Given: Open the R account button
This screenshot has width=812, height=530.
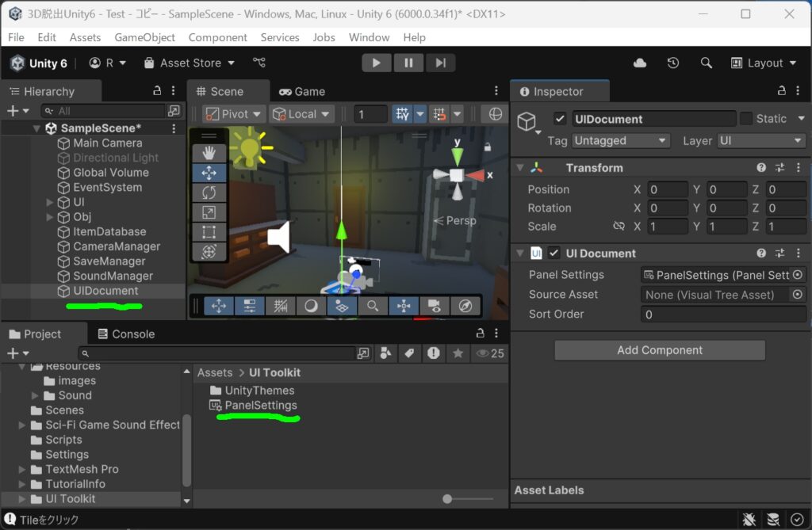Looking at the screenshot, I should pos(108,63).
